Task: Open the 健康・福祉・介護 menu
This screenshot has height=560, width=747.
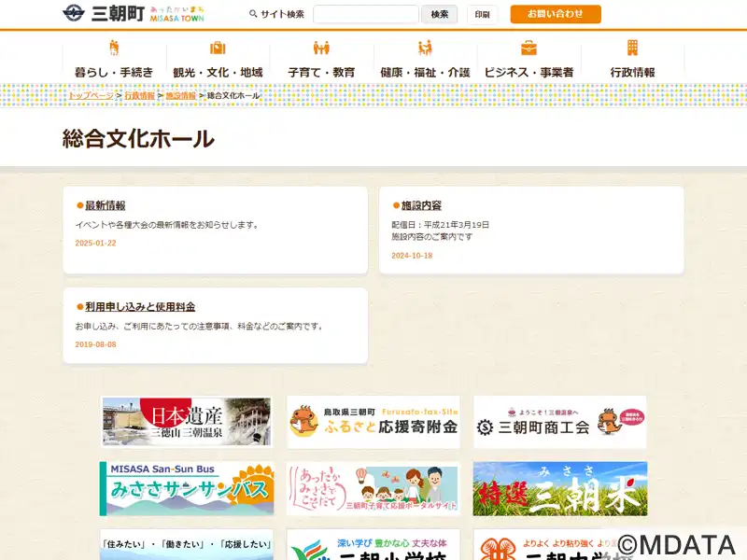Action: click(425, 73)
